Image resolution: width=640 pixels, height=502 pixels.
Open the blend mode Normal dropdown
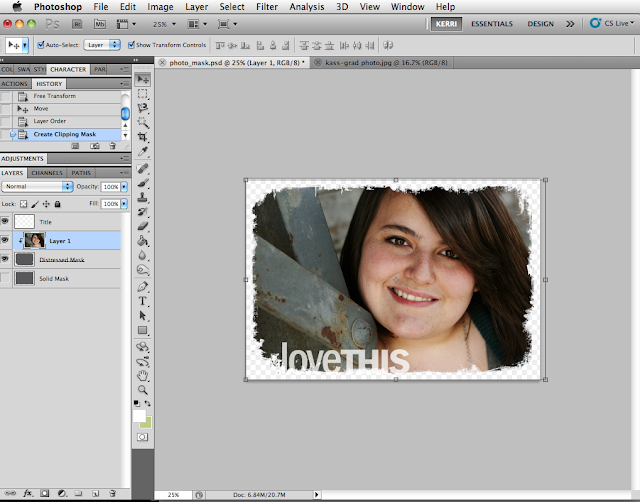[38, 187]
